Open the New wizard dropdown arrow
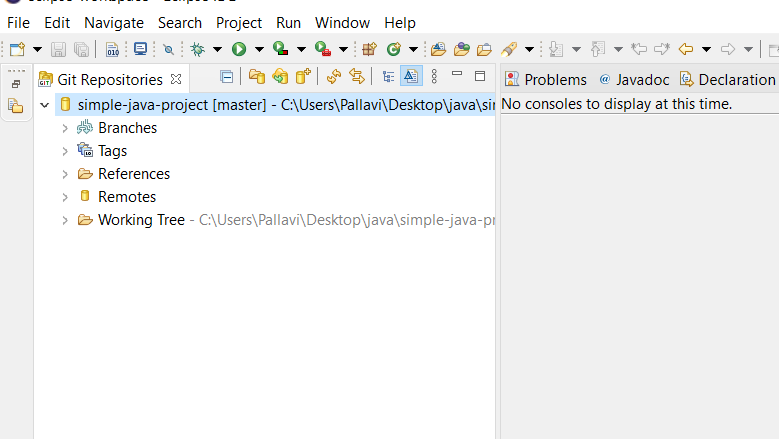Image resolution: width=779 pixels, height=439 pixels. coord(37,49)
